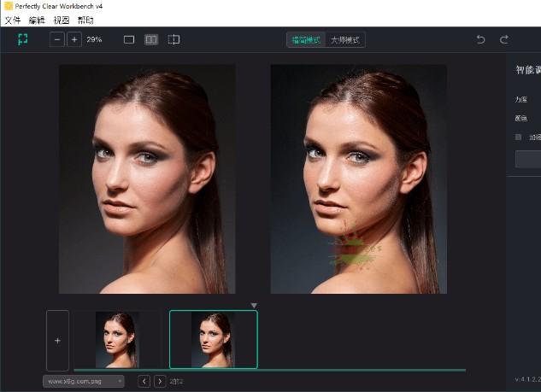
Task: Switch to 精简模式 mode
Action: (307, 39)
